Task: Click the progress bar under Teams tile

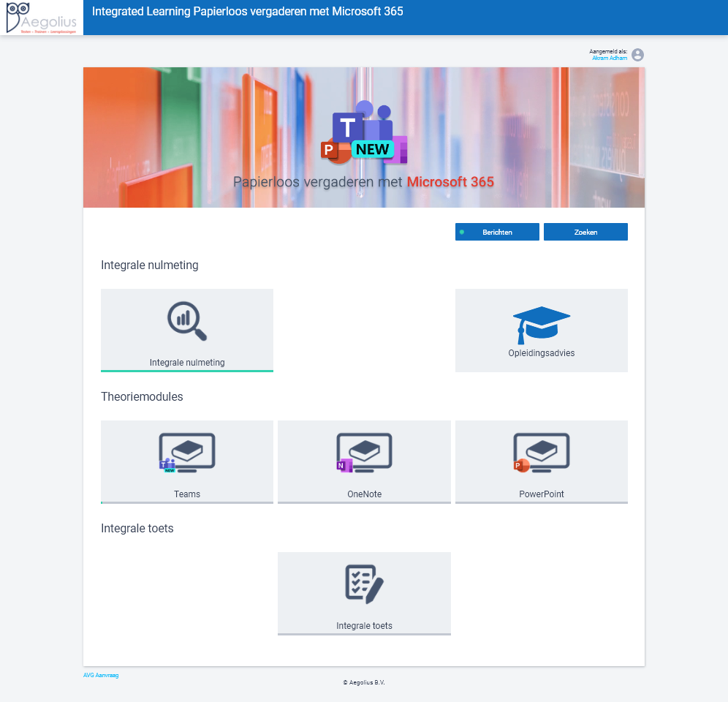Action: click(187, 502)
